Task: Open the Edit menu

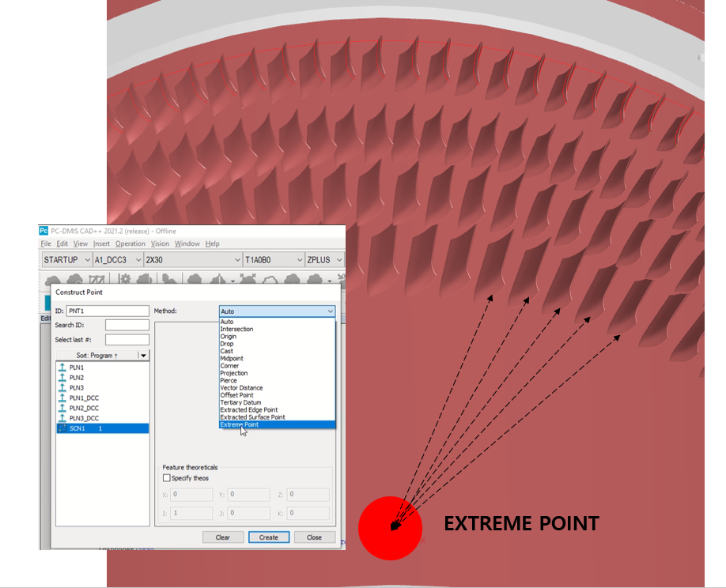Action: click(62, 243)
